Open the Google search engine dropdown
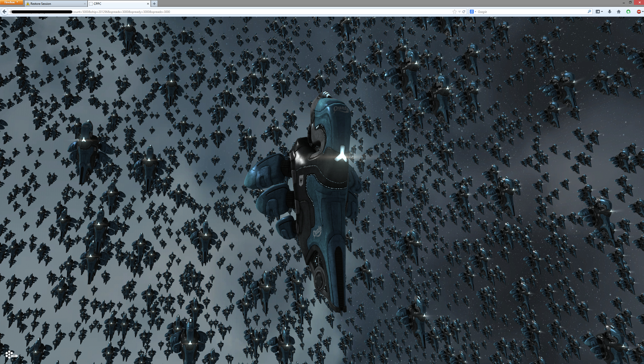The width and height of the screenshot is (644, 364). [x=473, y=12]
